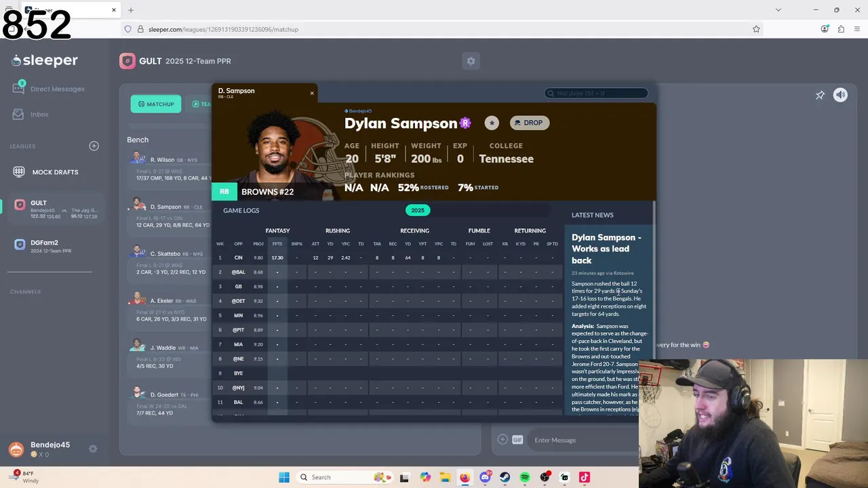Screen dimensions: 868x488
Task: Open Steam from the taskbar
Action: pos(505,477)
